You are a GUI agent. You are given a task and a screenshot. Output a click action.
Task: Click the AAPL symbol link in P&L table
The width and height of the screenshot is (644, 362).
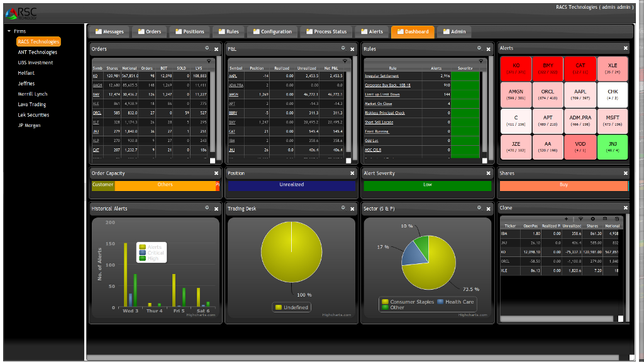point(232,76)
